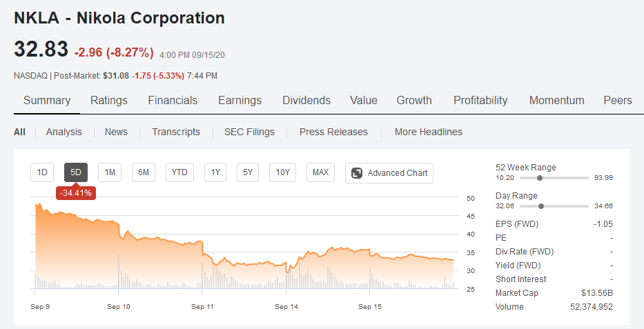Select the 5D chart range
Image resolution: width=644 pixels, height=329 pixels.
[76, 172]
